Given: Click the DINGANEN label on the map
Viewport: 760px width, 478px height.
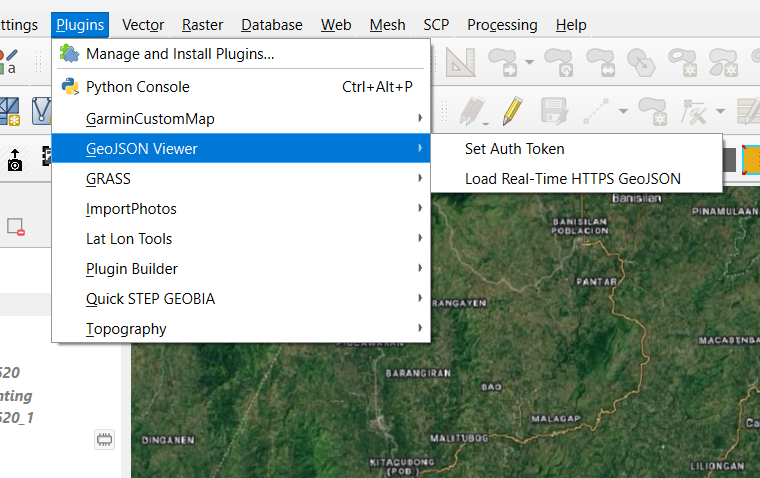Looking at the screenshot, I should point(168,440).
